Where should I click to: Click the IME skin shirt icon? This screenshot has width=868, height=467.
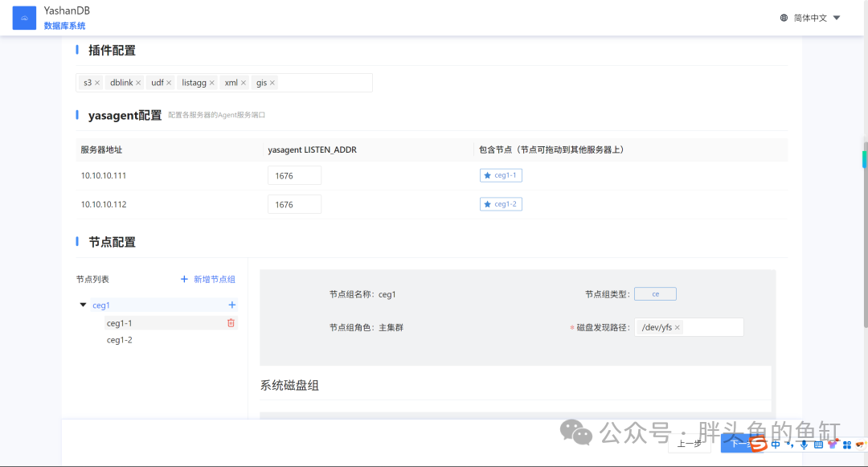click(x=833, y=444)
